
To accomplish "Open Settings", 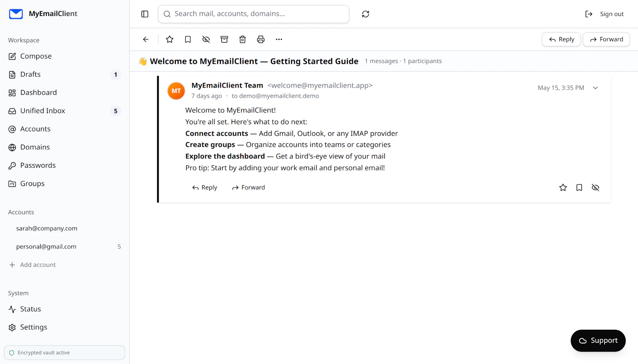I will click(65, 327).
